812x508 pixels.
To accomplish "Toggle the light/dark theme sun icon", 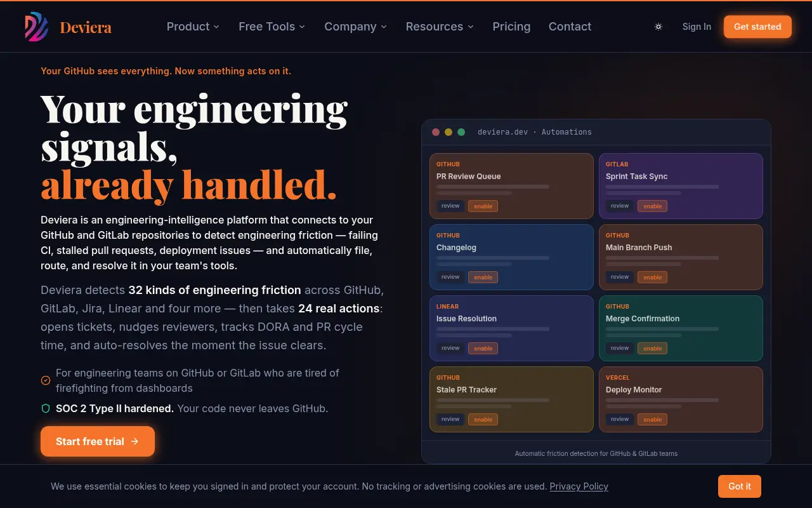I will [x=658, y=27].
